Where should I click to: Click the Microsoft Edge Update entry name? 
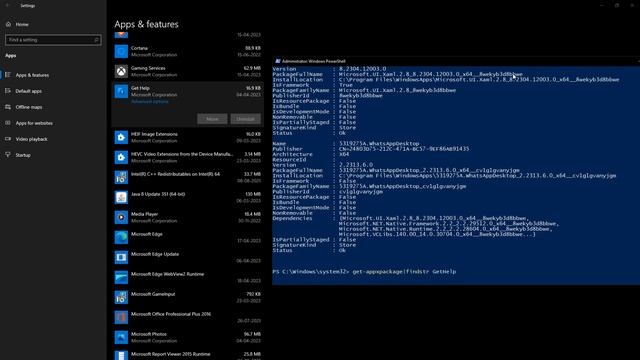tap(155, 254)
